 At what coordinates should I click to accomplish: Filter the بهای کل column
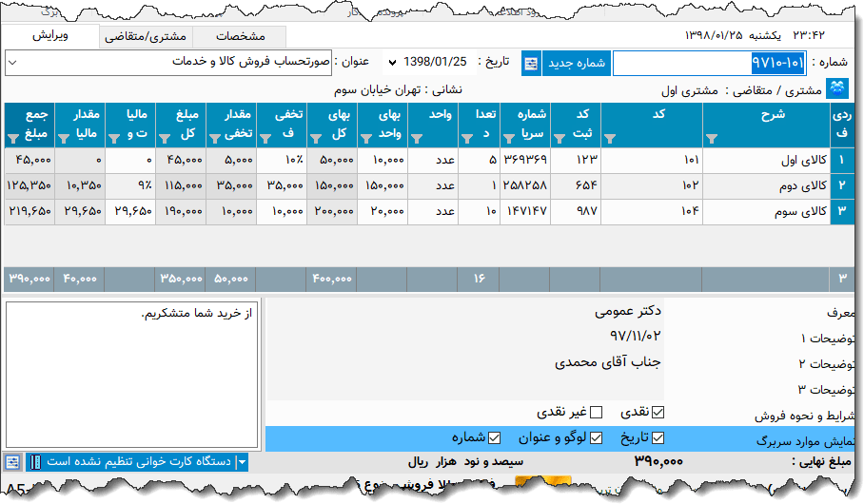(x=316, y=139)
